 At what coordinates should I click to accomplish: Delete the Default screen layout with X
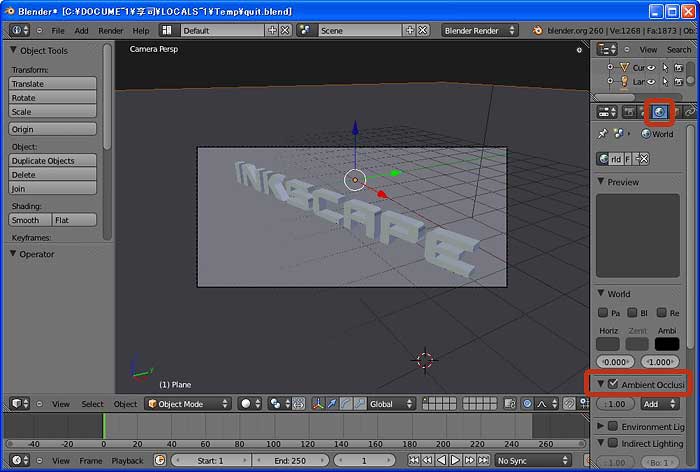coord(285,30)
